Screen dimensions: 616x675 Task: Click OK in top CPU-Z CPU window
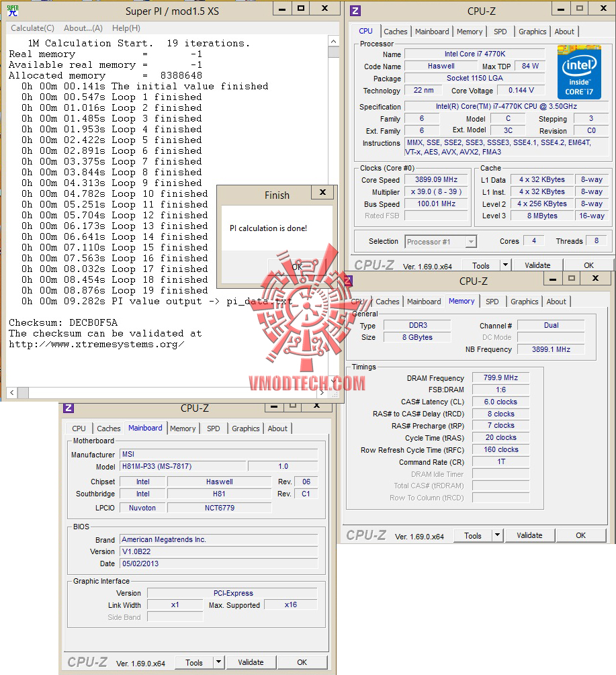[x=588, y=265]
